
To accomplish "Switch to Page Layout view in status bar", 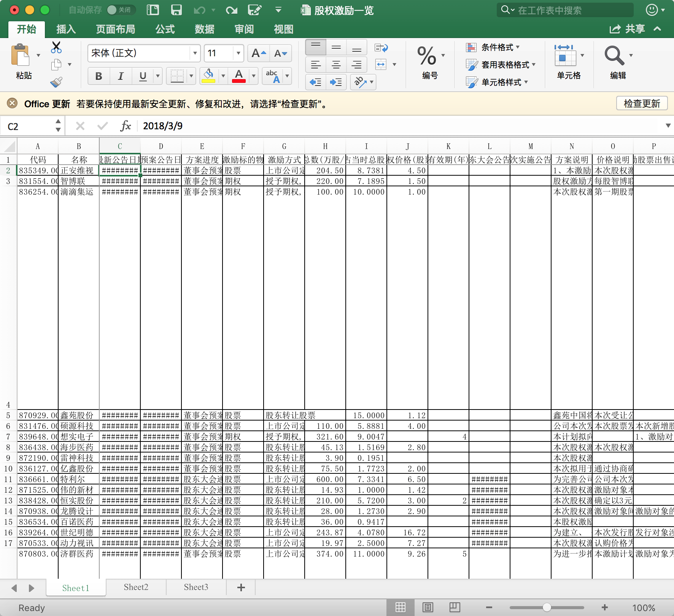I will [x=428, y=607].
